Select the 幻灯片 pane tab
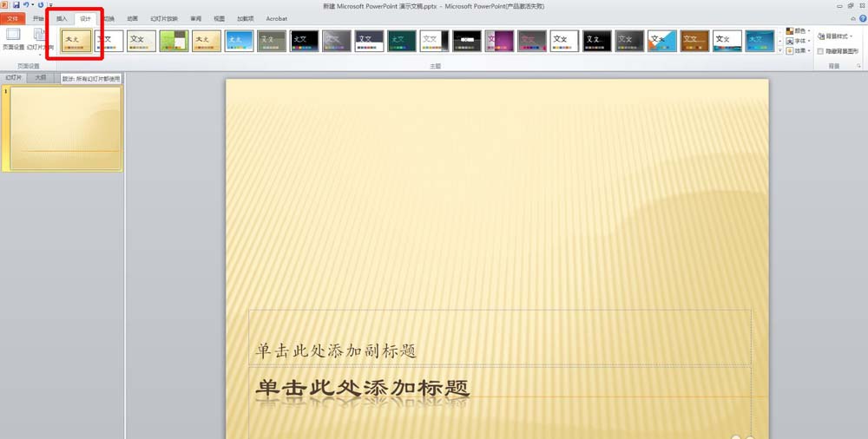The image size is (868, 439). point(13,78)
